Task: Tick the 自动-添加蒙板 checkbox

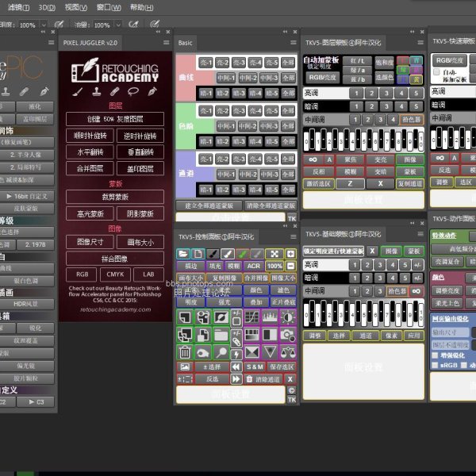Action: click(436, 72)
